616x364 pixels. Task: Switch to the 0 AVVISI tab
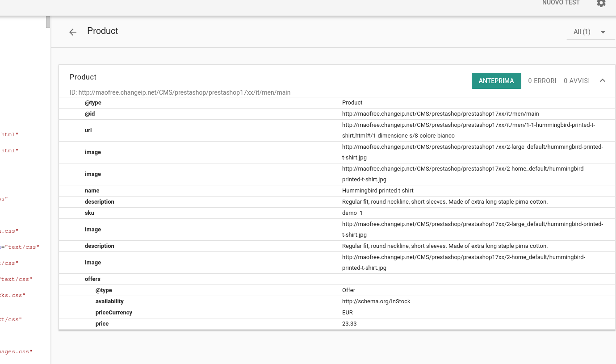[576, 81]
